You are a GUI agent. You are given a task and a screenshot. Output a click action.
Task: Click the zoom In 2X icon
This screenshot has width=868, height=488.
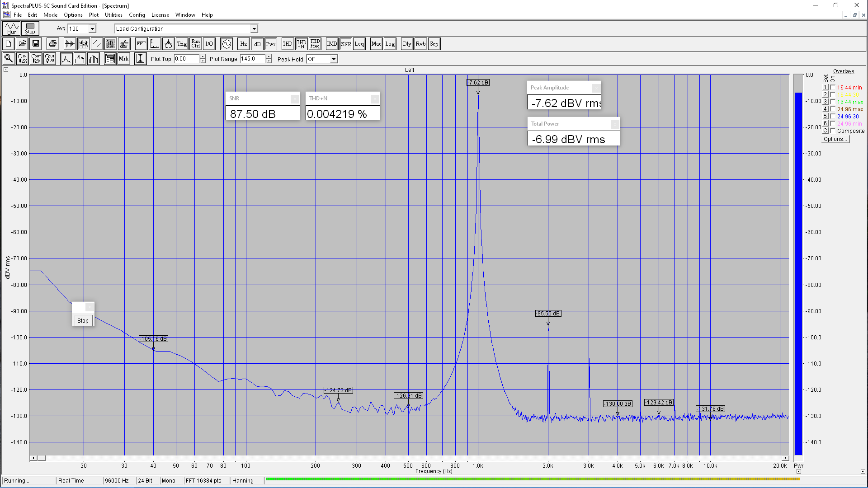pyautogui.click(x=22, y=59)
